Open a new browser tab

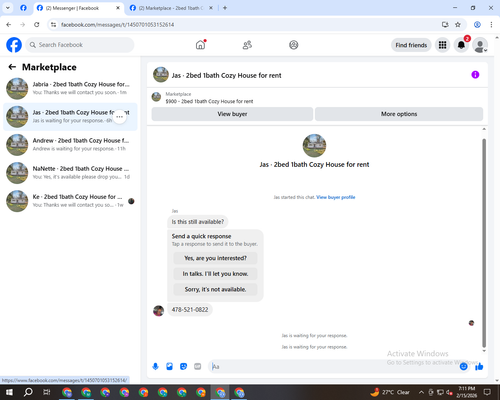[225, 8]
